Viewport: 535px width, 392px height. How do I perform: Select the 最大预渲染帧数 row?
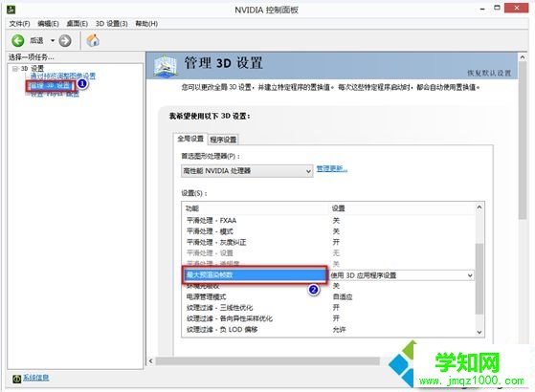(255, 274)
